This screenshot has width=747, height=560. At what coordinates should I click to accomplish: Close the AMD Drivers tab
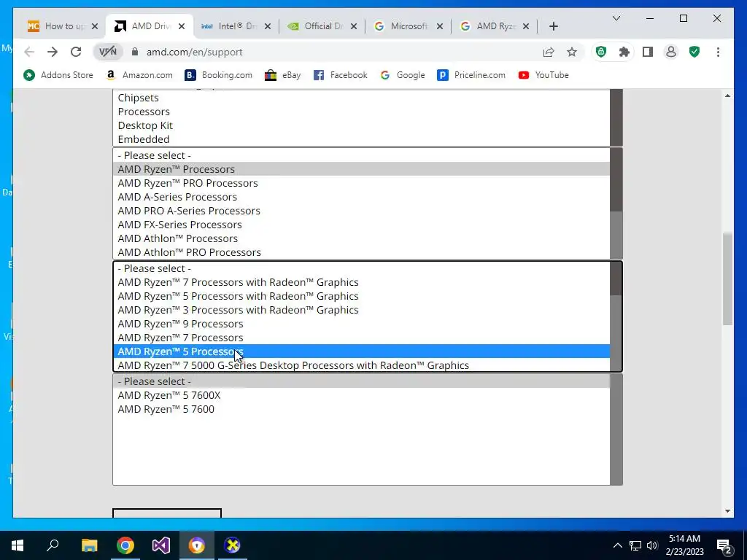pyautogui.click(x=182, y=26)
